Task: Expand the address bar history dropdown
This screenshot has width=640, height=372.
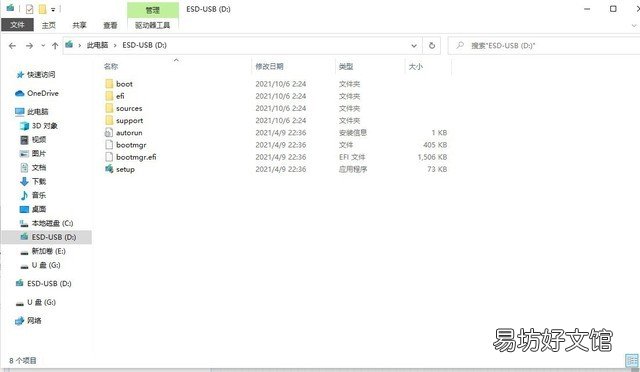Action: (414, 46)
